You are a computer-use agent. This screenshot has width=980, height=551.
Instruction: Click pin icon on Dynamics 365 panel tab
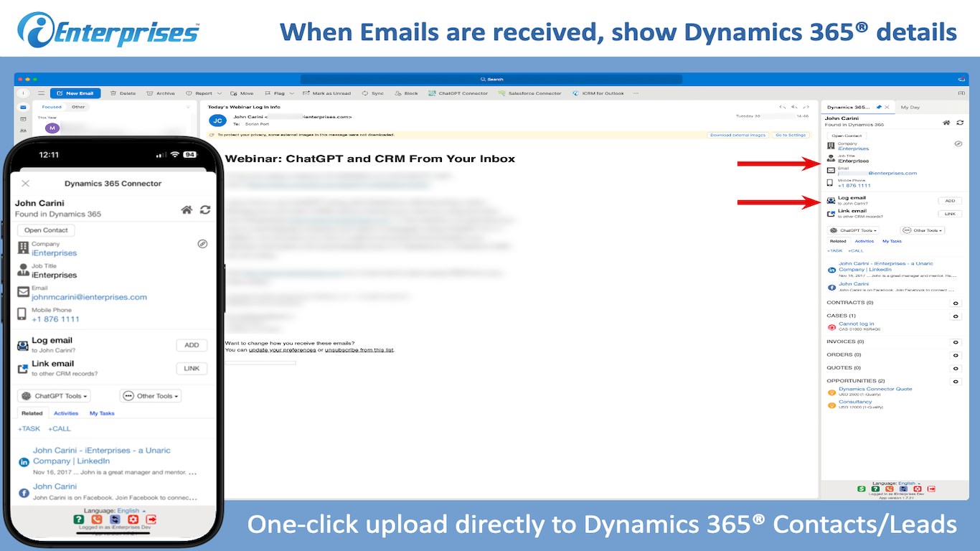click(879, 107)
